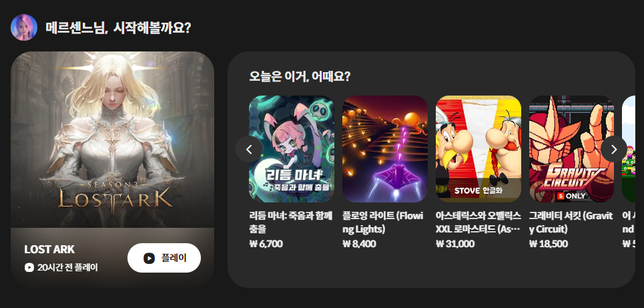Click the 리듬 마녀: 죽음과 함께 춤을 title
Image resolution: width=644 pixels, height=308 pixels.
tap(291, 222)
